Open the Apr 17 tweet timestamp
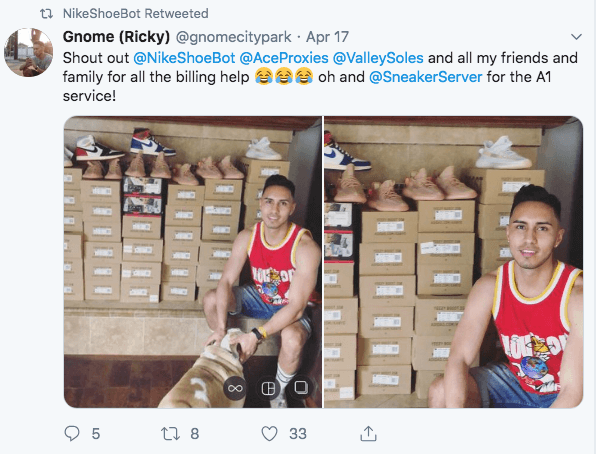This screenshot has height=454, width=596. point(327,37)
